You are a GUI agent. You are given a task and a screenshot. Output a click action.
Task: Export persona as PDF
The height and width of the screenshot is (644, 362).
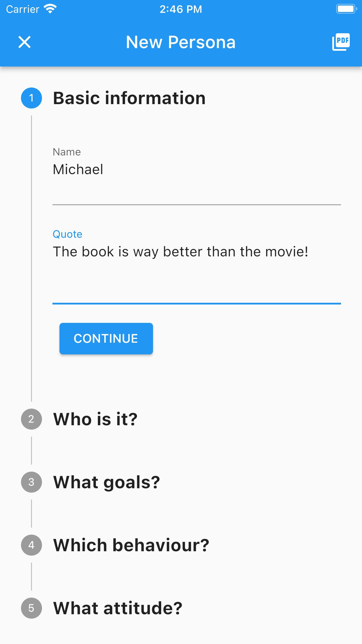341,42
